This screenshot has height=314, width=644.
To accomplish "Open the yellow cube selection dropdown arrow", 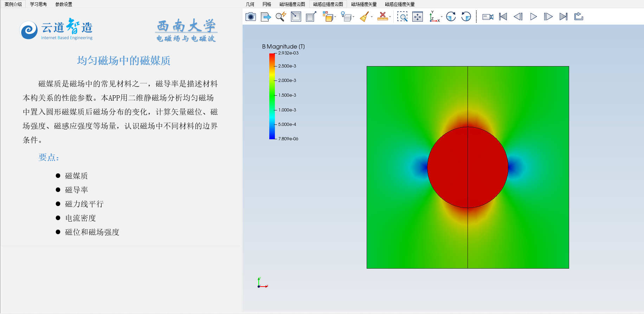I will click(335, 17).
